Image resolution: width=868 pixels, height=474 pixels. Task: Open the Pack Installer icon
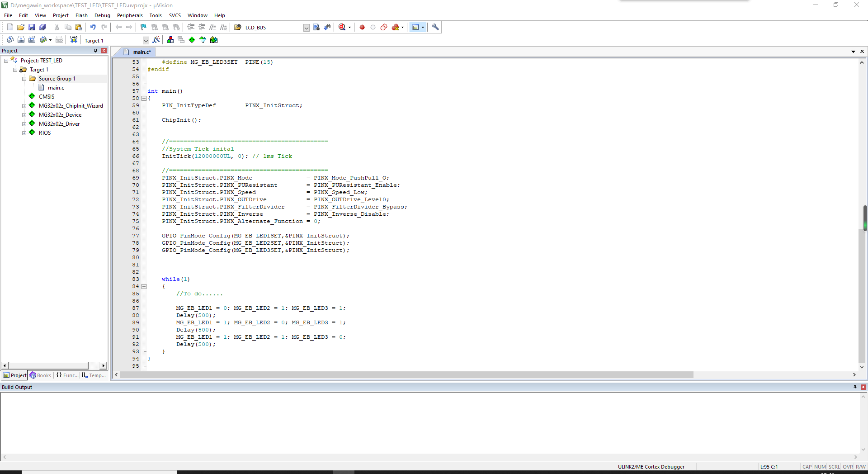pyautogui.click(x=214, y=40)
